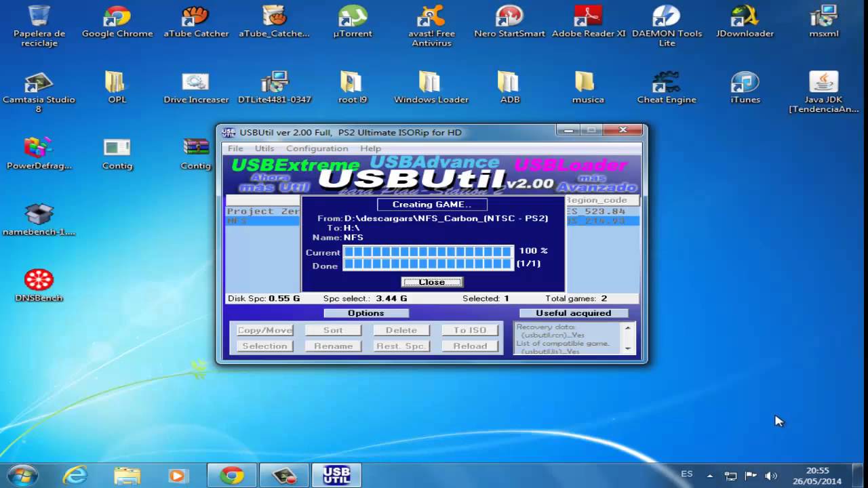The width and height of the screenshot is (868, 488).
Task: Select the Adobe Reader XI shortcut
Action: click(589, 22)
